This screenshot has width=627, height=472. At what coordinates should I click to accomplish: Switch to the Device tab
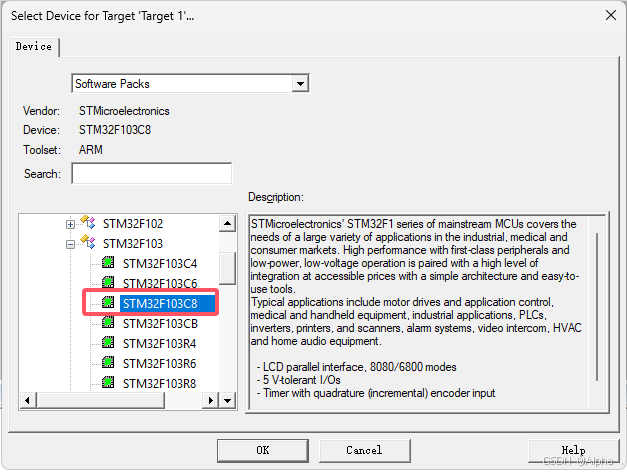(x=34, y=47)
